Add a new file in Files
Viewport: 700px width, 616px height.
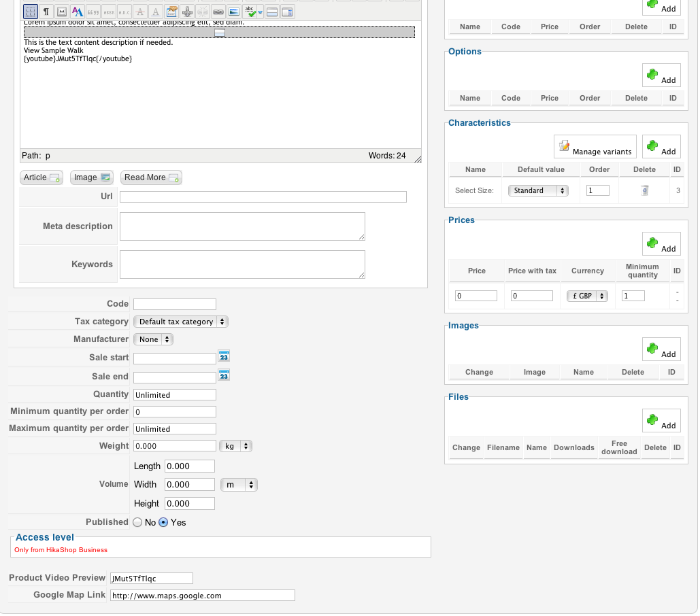(662, 421)
